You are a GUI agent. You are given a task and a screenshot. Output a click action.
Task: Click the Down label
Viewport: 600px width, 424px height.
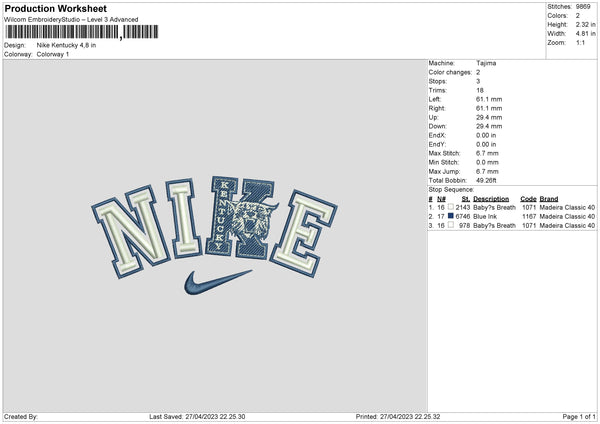coord(437,126)
